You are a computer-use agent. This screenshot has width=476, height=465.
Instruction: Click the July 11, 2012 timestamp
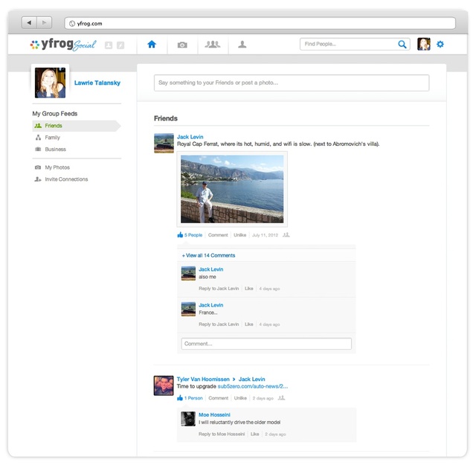265,235
